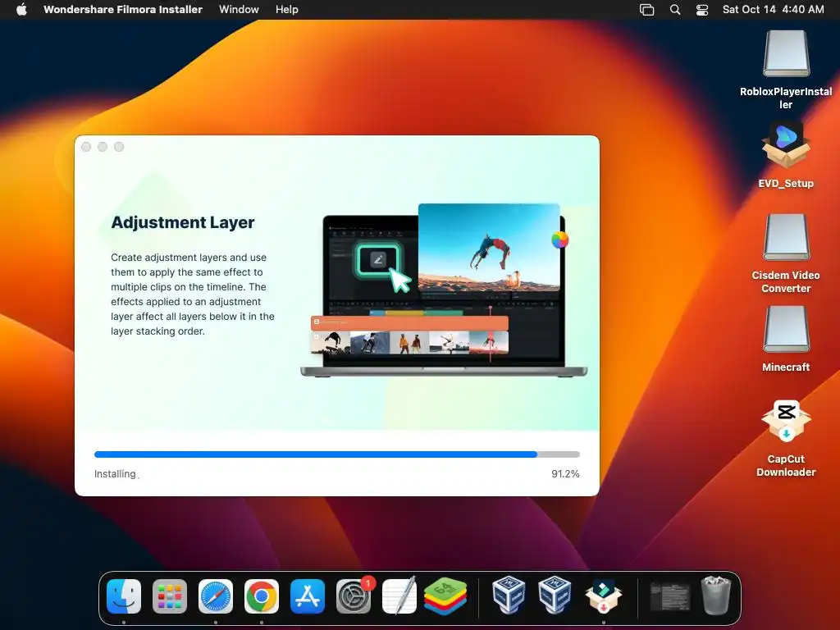Close the Filmora installer window
The height and width of the screenshot is (630, 840).
86,147
